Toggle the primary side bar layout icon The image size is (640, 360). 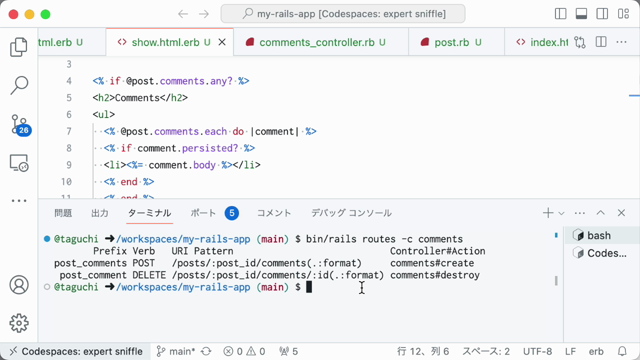[x=560, y=14]
